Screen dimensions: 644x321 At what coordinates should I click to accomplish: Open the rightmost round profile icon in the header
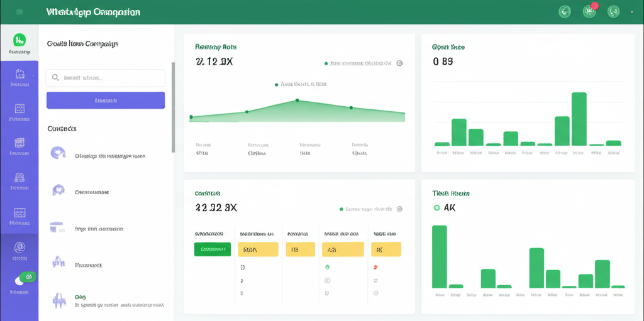[613, 11]
